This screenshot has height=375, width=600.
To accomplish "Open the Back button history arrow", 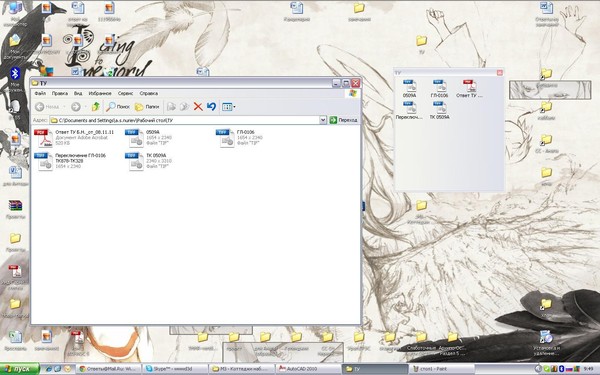I will tap(65, 107).
